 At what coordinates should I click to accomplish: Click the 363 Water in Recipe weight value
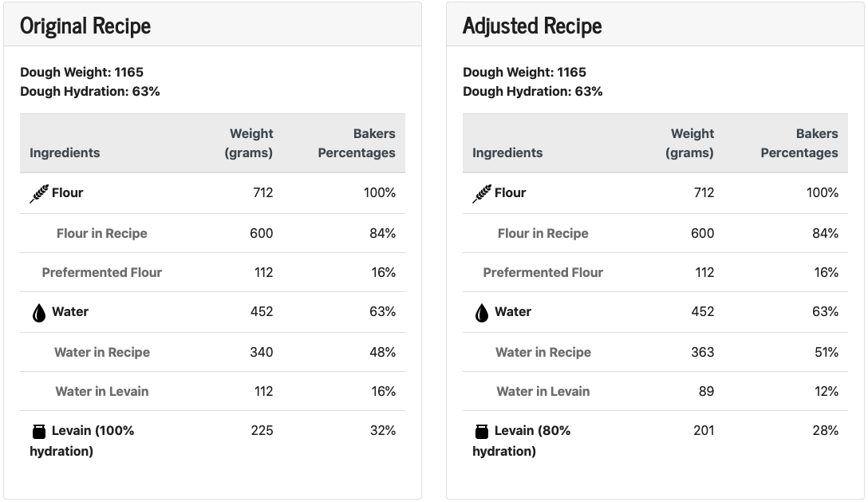[702, 352]
